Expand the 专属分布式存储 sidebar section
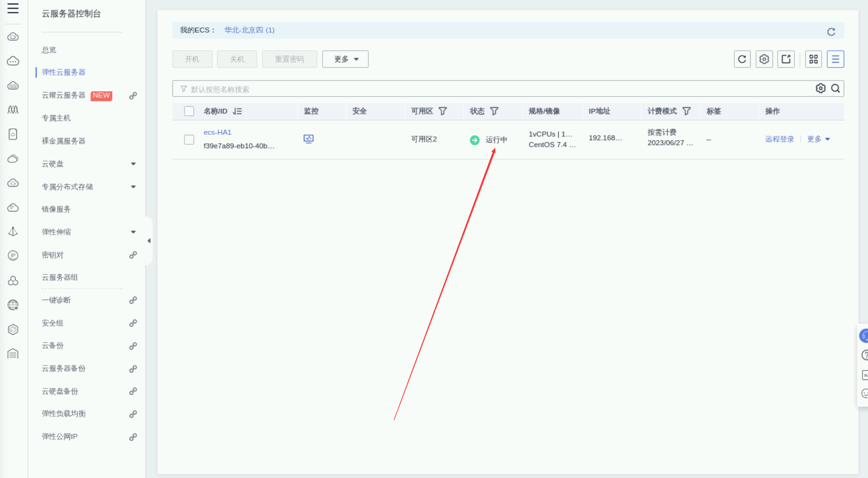The height and width of the screenshot is (478, 868). tap(133, 187)
